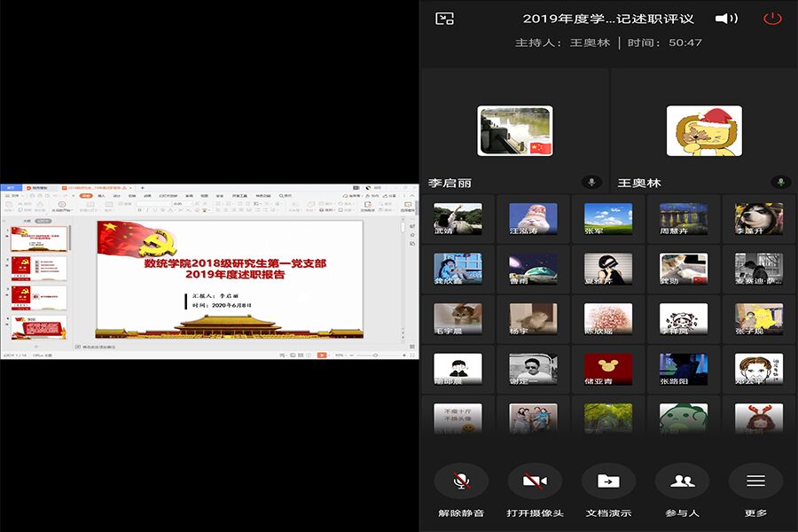Expand the 文件 menu in WPS
Screen dimensions: 798x532
14,196
